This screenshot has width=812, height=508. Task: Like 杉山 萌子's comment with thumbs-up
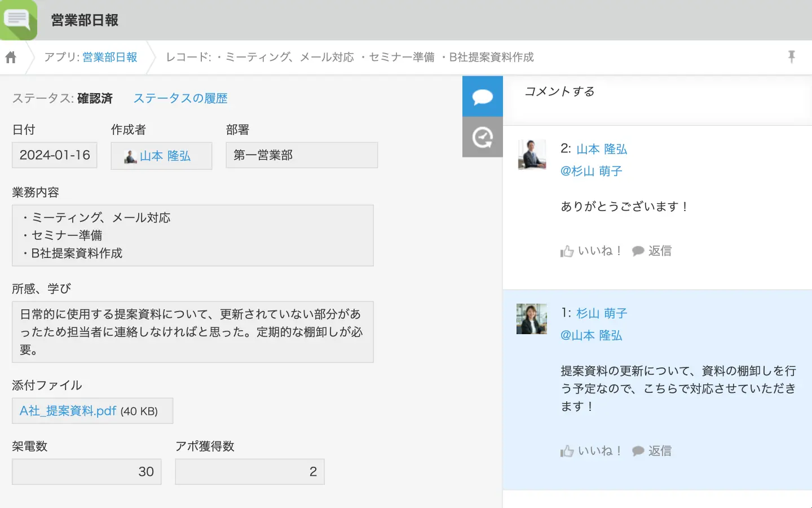click(x=591, y=451)
